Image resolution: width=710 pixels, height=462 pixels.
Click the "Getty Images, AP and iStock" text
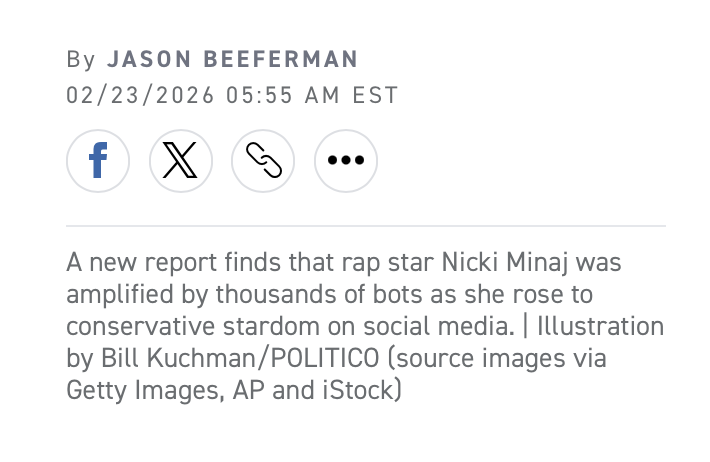pyautogui.click(x=231, y=390)
